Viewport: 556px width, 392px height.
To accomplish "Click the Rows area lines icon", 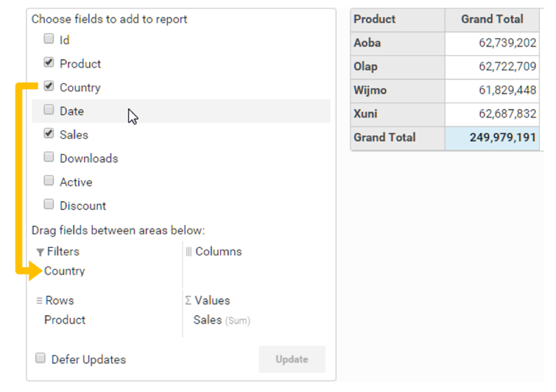I will [39, 300].
